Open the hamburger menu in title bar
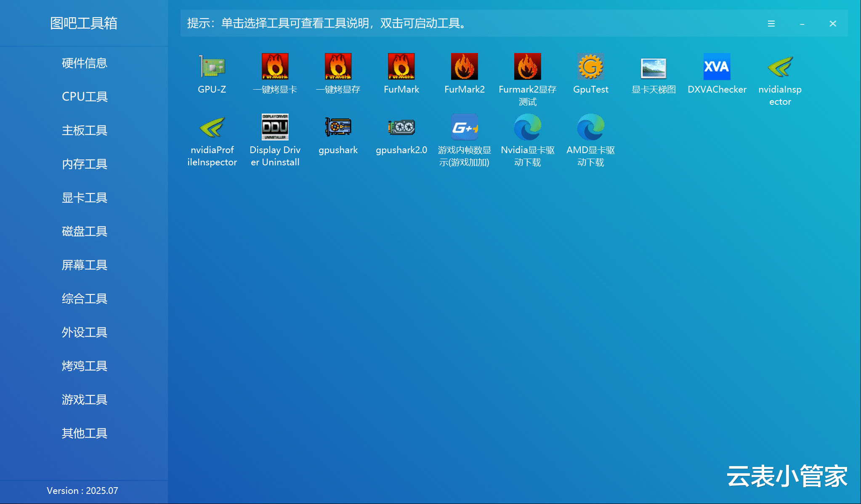Image resolution: width=861 pixels, height=504 pixels. pyautogui.click(x=771, y=24)
